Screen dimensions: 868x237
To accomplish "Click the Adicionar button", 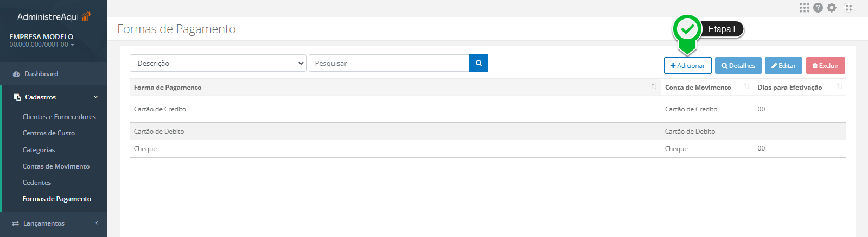I will coord(688,66).
